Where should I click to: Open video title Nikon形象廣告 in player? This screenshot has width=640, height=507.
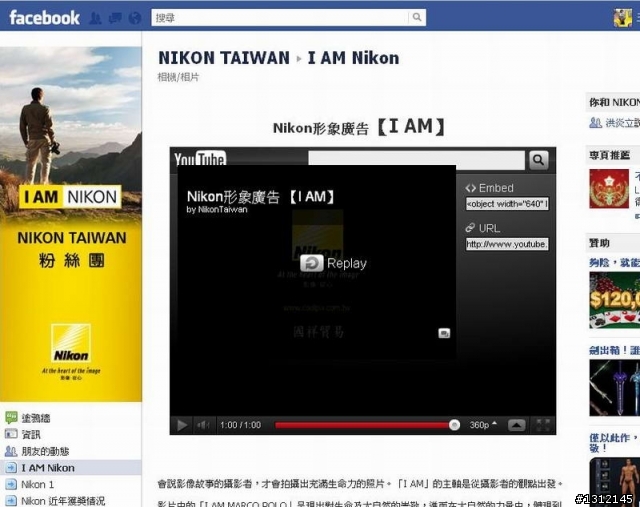[260, 197]
